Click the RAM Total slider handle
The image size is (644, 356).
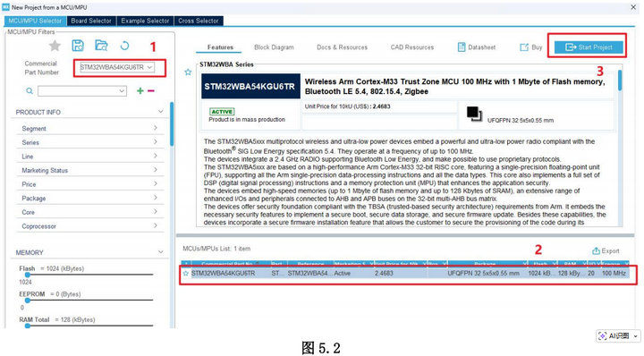pos(27,326)
